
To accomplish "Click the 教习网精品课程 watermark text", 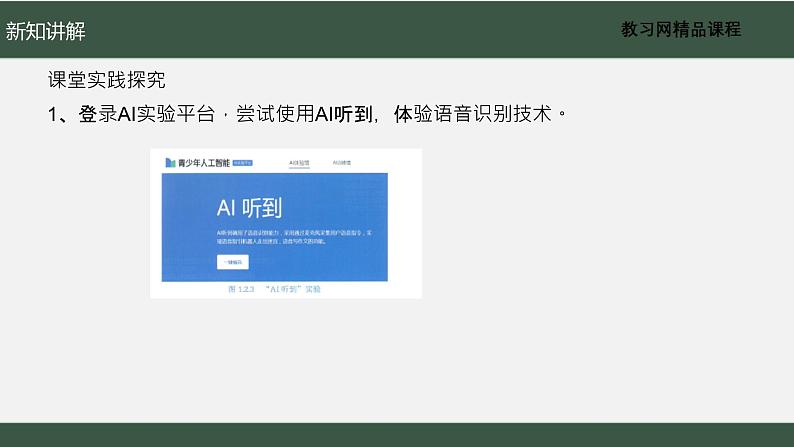I will click(681, 30).
